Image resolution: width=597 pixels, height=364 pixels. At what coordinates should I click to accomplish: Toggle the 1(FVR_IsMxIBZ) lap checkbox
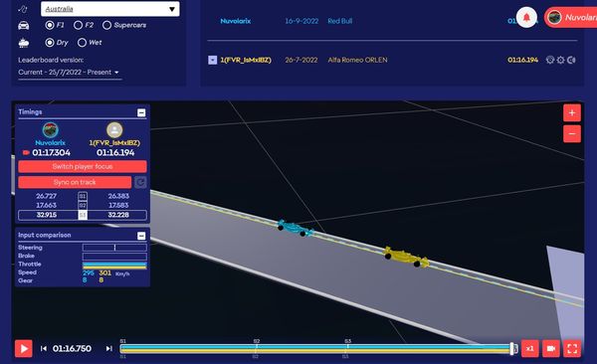(213, 60)
